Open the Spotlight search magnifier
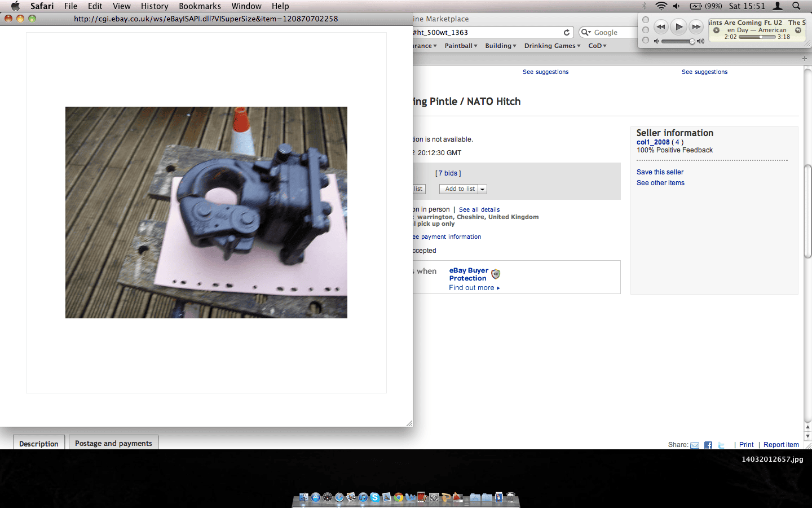The width and height of the screenshot is (812, 508). pyautogui.click(x=796, y=6)
